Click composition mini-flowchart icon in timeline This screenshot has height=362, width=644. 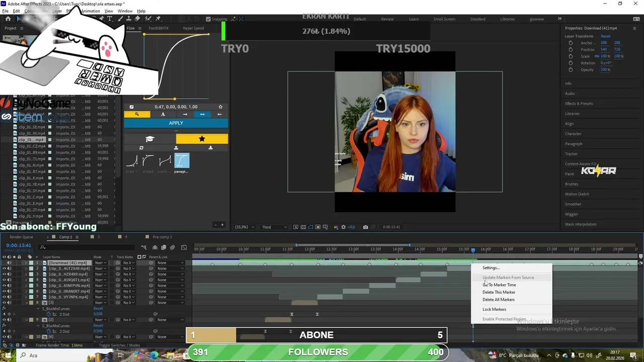coord(144,247)
